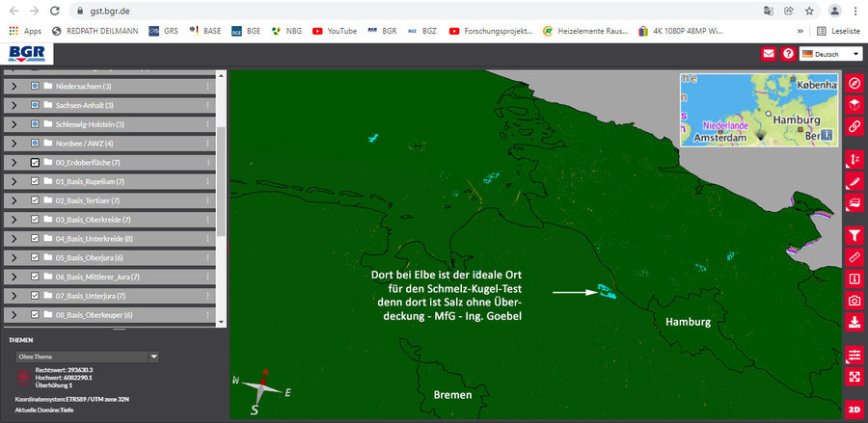Expand the 01_Basis_Rupelium tree node
Screen dimensions: 868x423
point(14,181)
